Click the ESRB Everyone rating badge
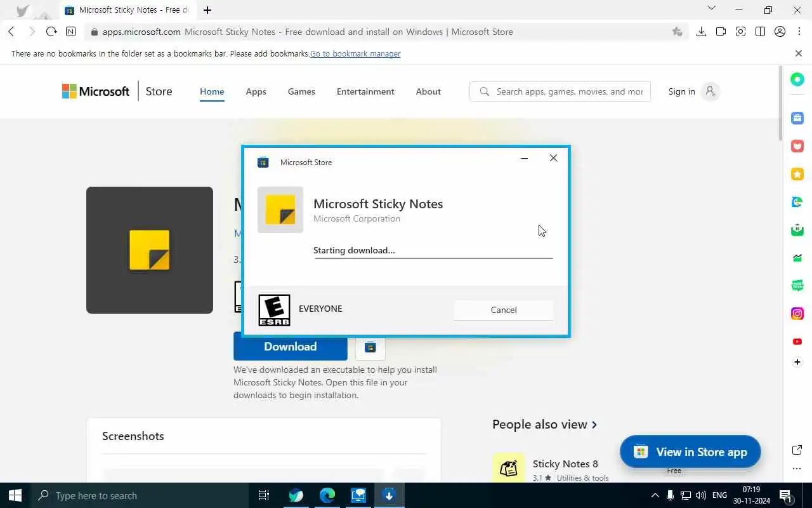 click(275, 310)
